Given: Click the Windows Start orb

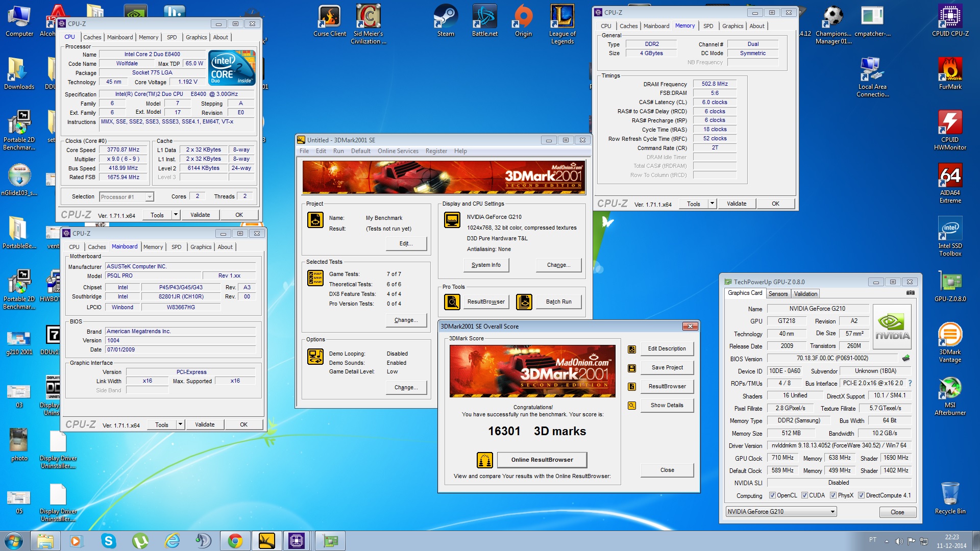Looking at the screenshot, I should click(x=14, y=540).
